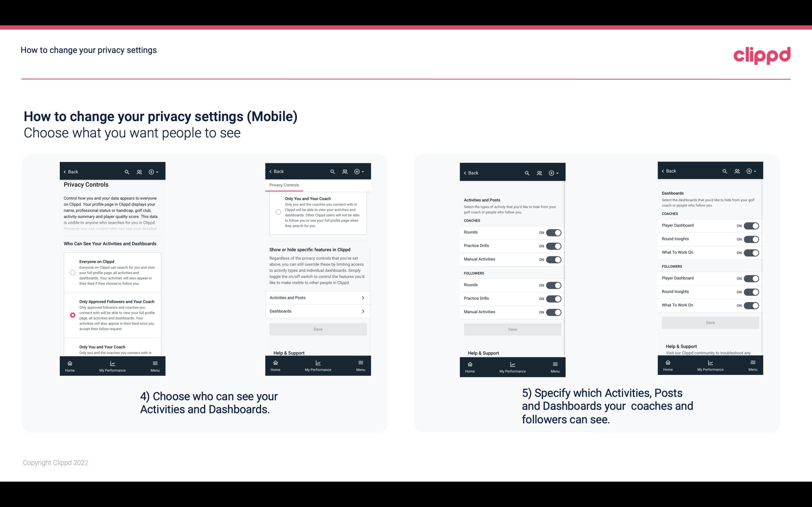Tap the Clippd logo top right
This screenshot has height=507, width=812.
[x=762, y=55]
